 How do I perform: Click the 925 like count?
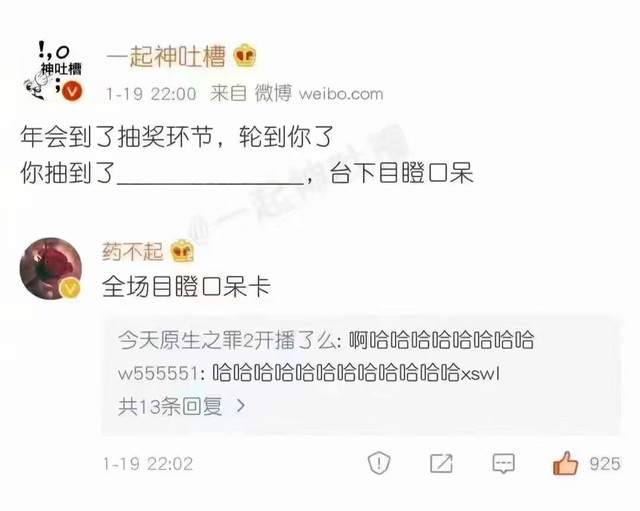[605, 464]
